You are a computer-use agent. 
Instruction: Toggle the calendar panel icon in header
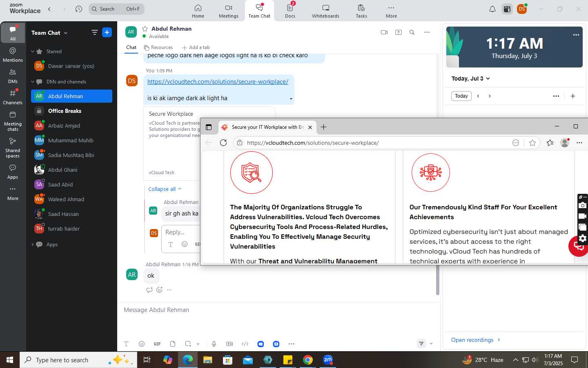[x=507, y=9]
